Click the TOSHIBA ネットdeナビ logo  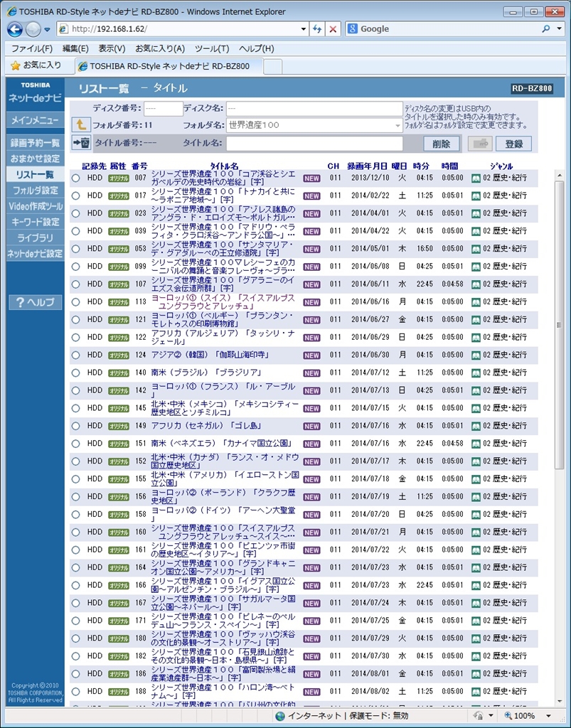point(36,92)
